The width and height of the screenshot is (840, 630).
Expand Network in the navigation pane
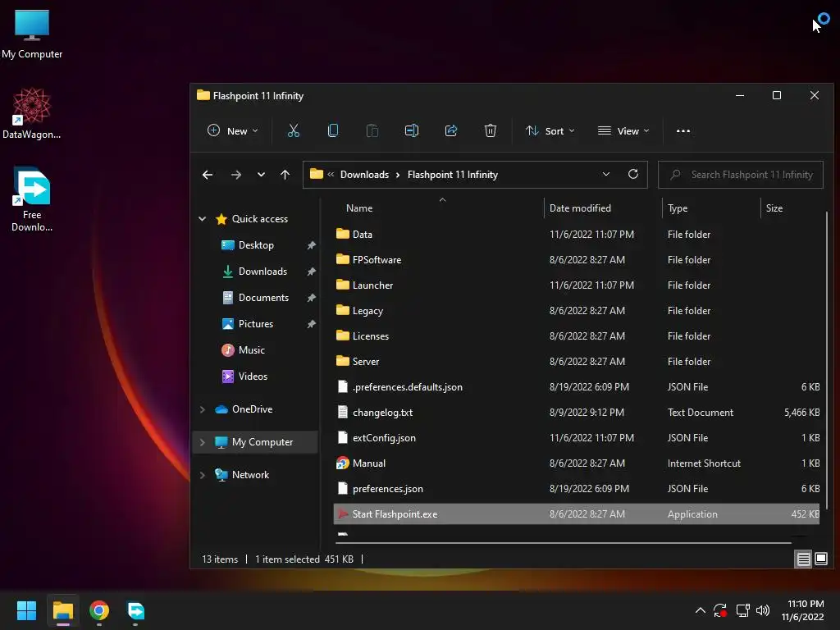pyautogui.click(x=203, y=475)
